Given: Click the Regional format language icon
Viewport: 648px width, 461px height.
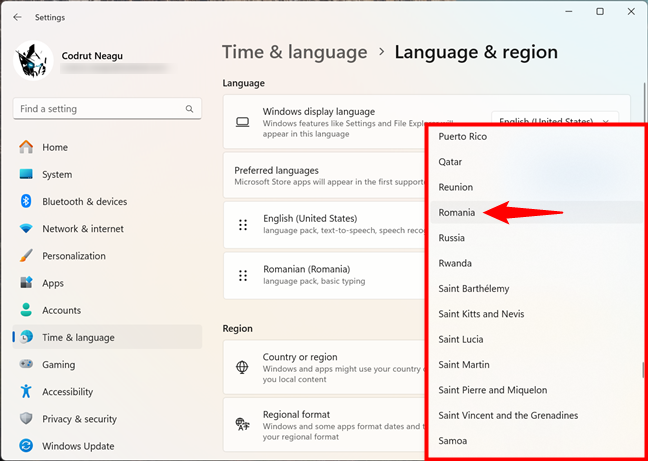Looking at the screenshot, I should 242,424.
